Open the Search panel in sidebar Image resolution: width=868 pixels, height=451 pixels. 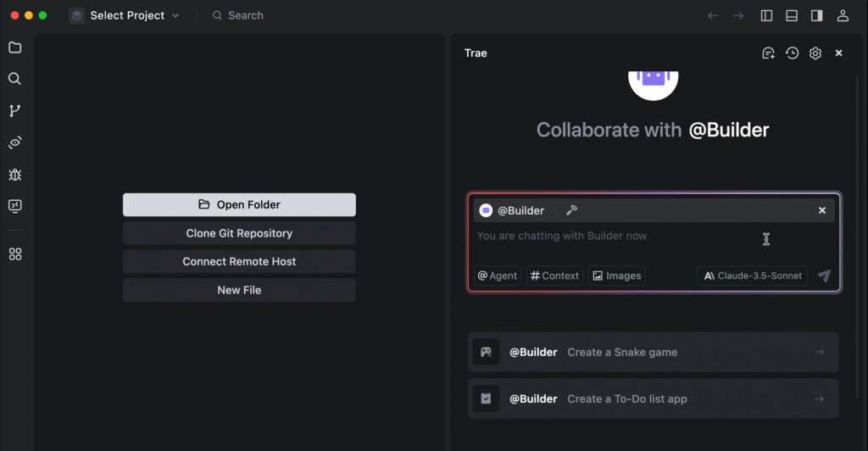click(x=15, y=79)
